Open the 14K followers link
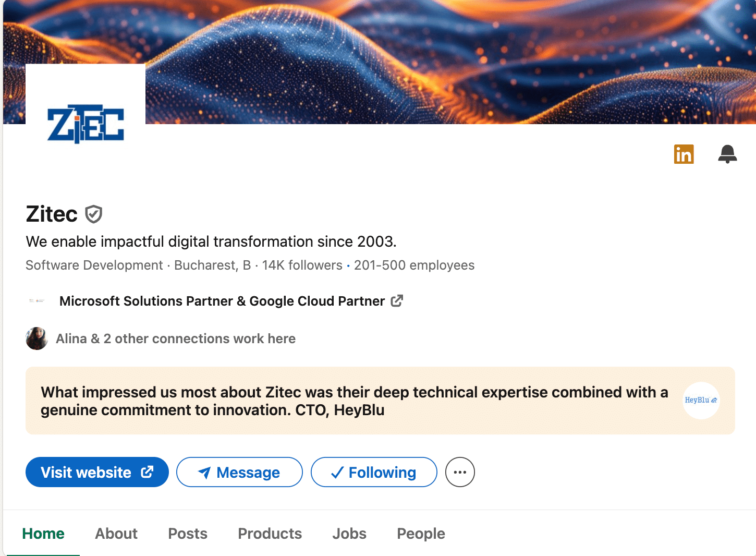Image resolution: width=756 pixels, height=556 pixels. [x=302, y=265]
